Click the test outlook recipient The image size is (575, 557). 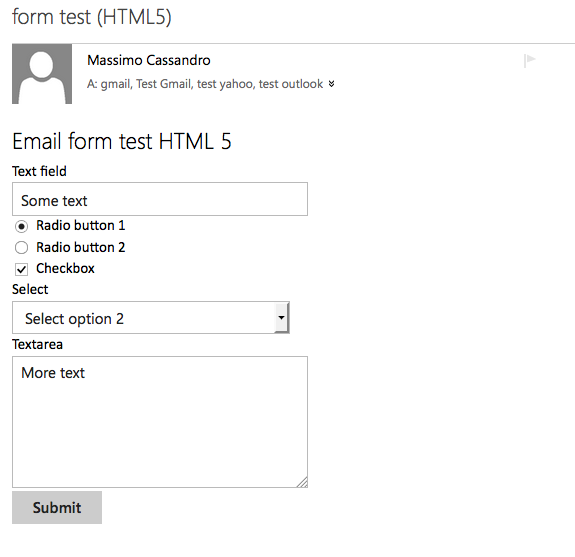point(291,84)
